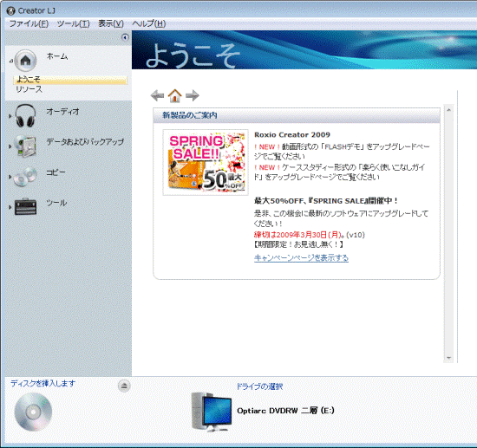
Task: Open the Copy discs icon
Action: 25,177
